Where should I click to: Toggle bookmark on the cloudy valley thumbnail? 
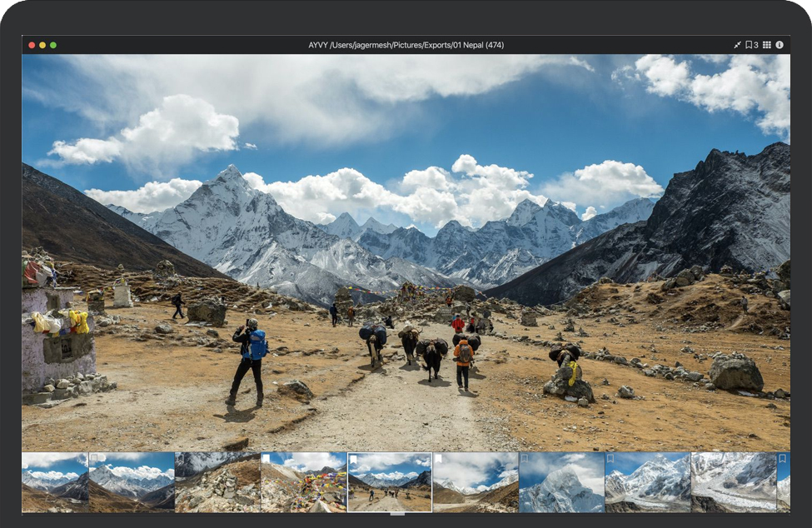[x=438, y=459]
